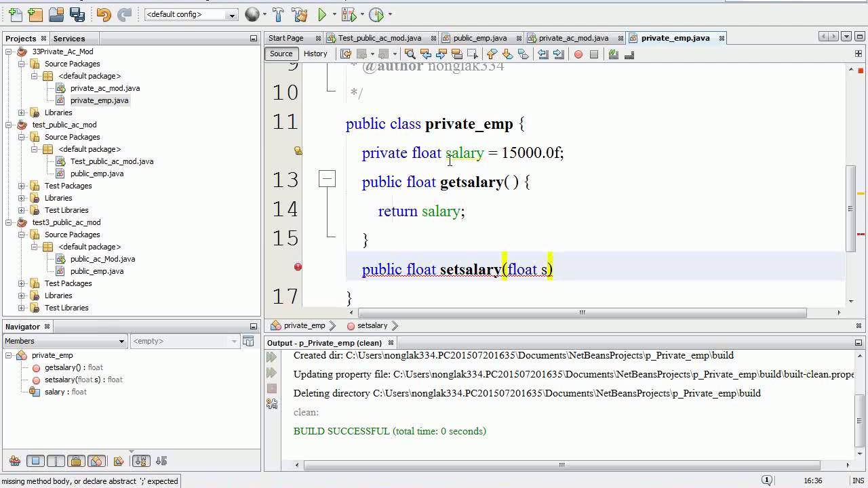The image size is (868, 488).
Task: Collapse the 33Private_Ac_Mod project node
Action: tap(9, 52)
